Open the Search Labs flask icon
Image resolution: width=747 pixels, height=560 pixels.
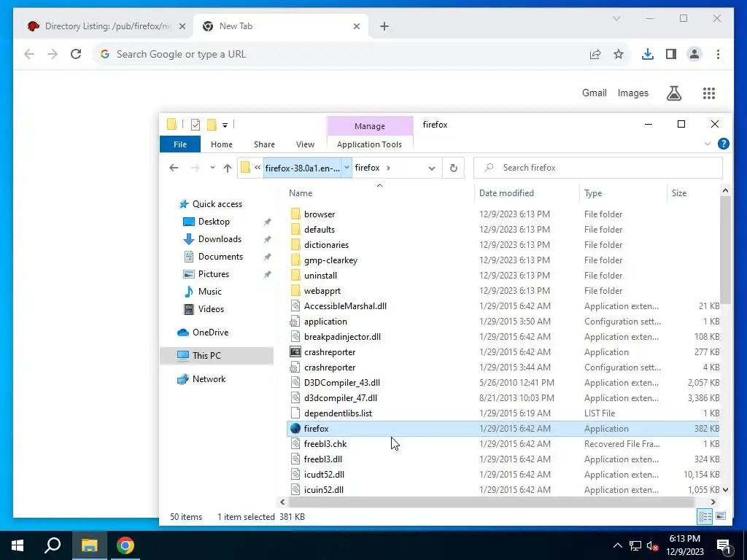coord(673,93)
